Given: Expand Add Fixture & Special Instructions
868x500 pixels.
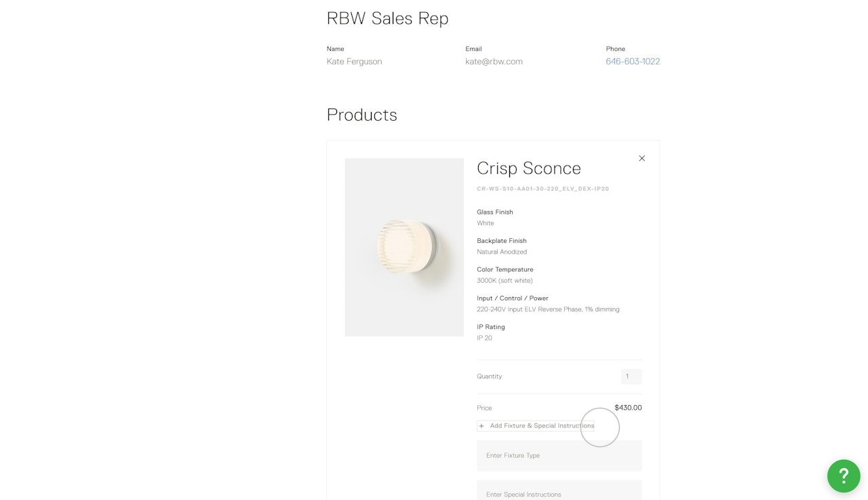Looking at the screenshot, I should [536, 426].
